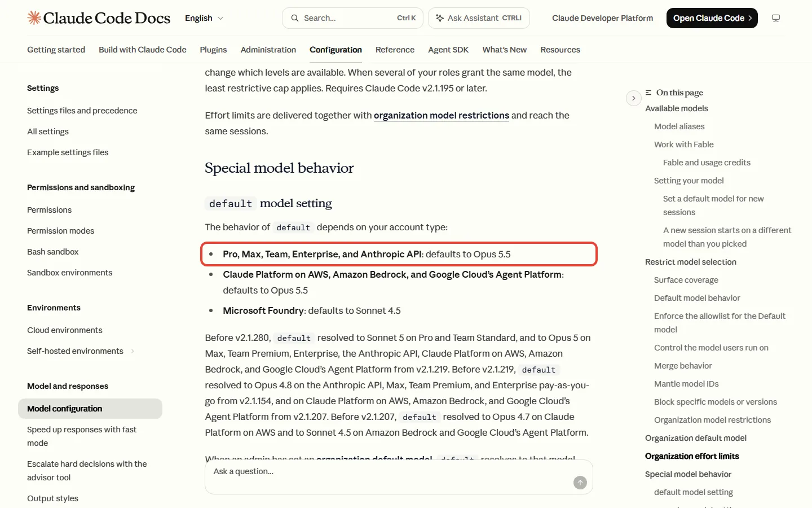Open Example settings files page
812x508 pixels.
[x=68, y=152]
